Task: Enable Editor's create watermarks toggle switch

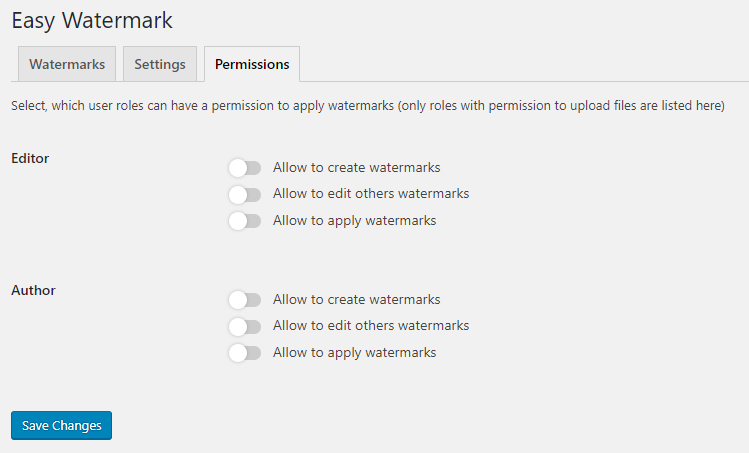Action: coord(244,168)
